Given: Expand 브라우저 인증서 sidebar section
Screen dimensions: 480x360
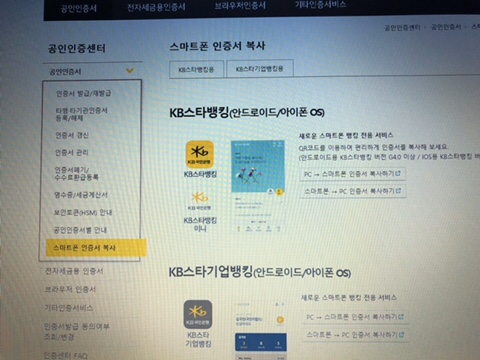Looking at the screenshot, I should 70,289.
